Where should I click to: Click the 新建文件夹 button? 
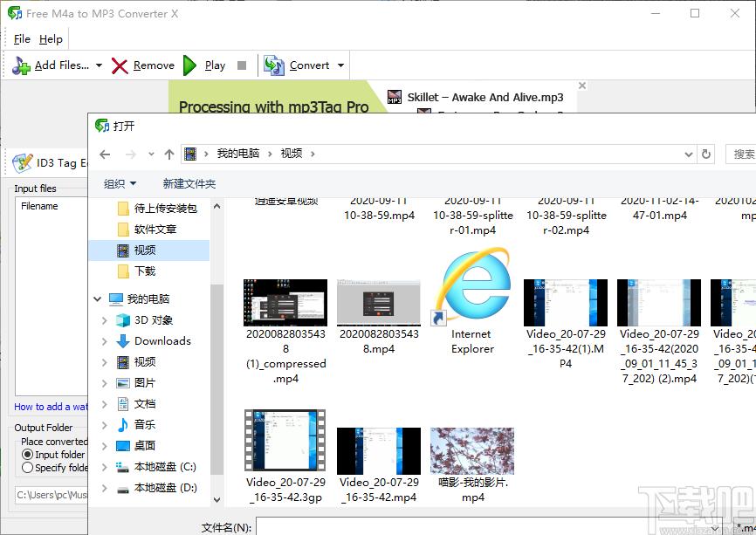tap(189, 183)
